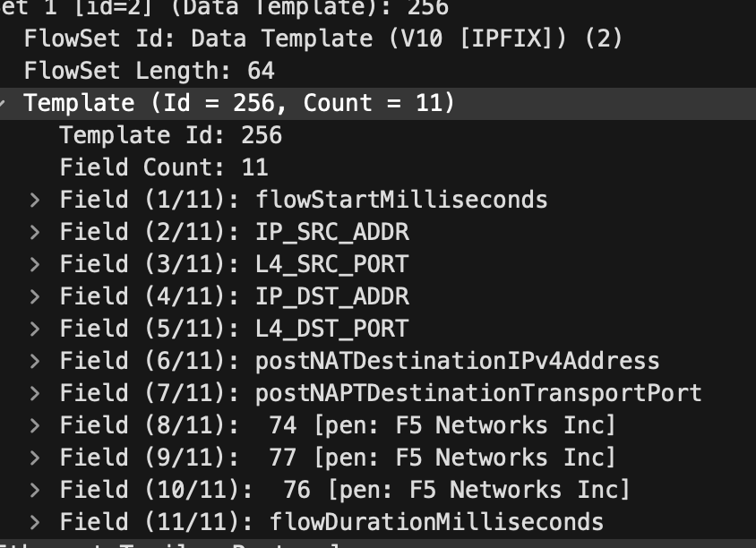Image resolution: width=756 pixels, height=548 pixels.
Task: Expand Field (2/11) IP_SRC_ADDR arrow
Action: coord(35,232)
